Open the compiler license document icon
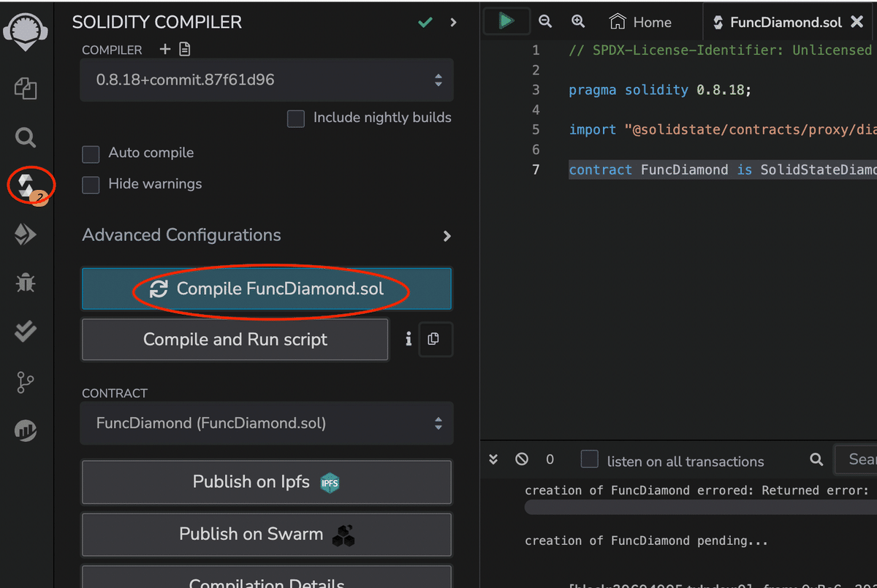Screen dimensions: 877x588 coord(185,50)
